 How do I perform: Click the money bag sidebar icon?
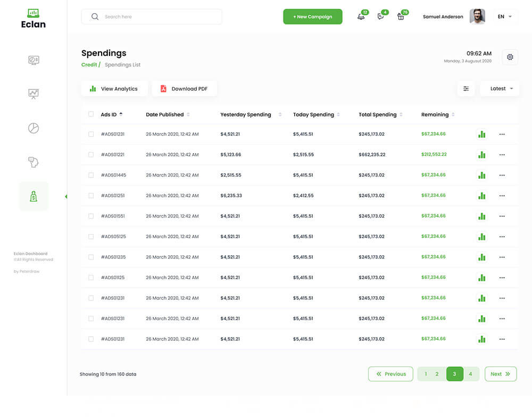(x=34, y=197)
